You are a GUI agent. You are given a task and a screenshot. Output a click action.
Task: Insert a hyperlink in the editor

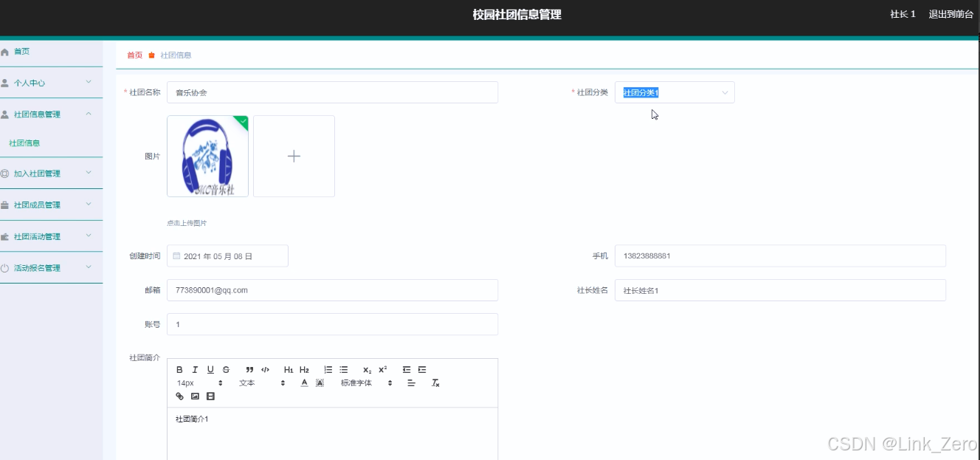coord(179,397)
